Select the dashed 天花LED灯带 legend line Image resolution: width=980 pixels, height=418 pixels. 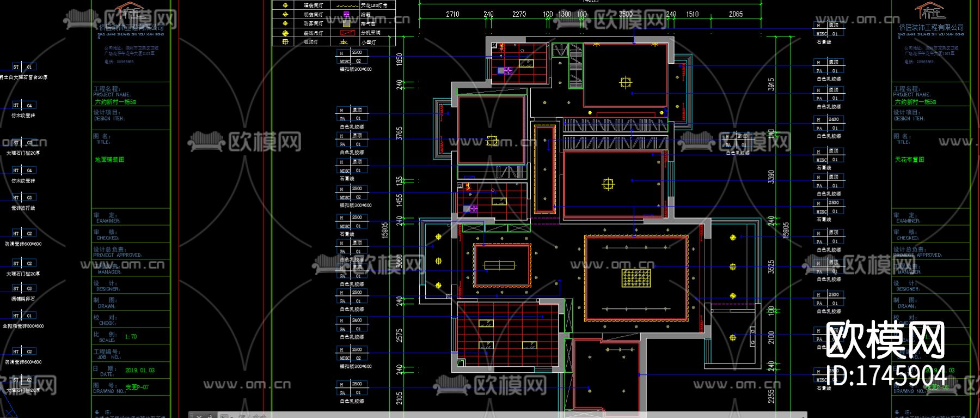click(x=346, y=5)
